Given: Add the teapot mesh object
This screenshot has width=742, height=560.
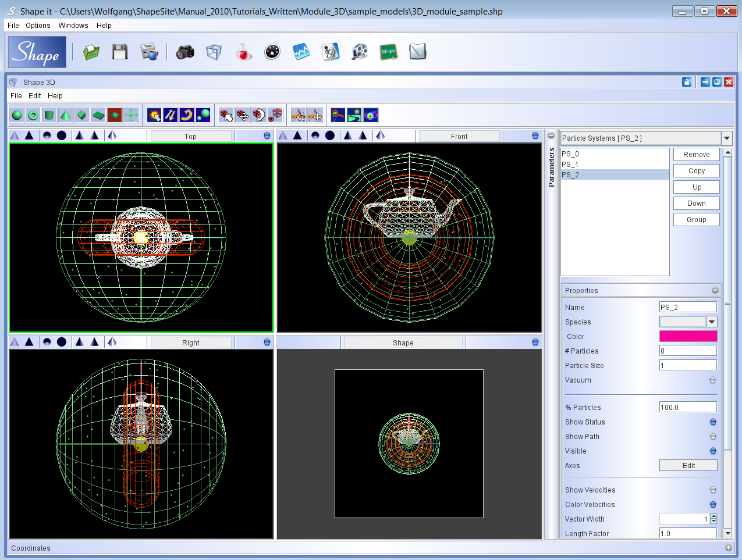Looking at the screenshot, I should coord(115,115).
